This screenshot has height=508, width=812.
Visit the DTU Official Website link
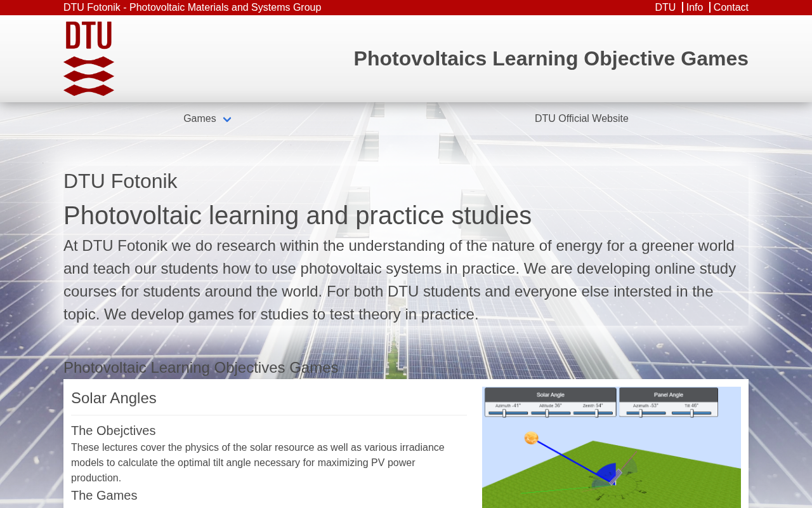click(582, 119)
